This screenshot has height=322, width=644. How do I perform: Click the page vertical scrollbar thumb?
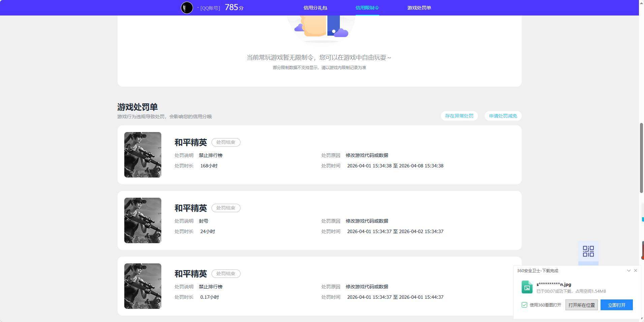[641, 158]
